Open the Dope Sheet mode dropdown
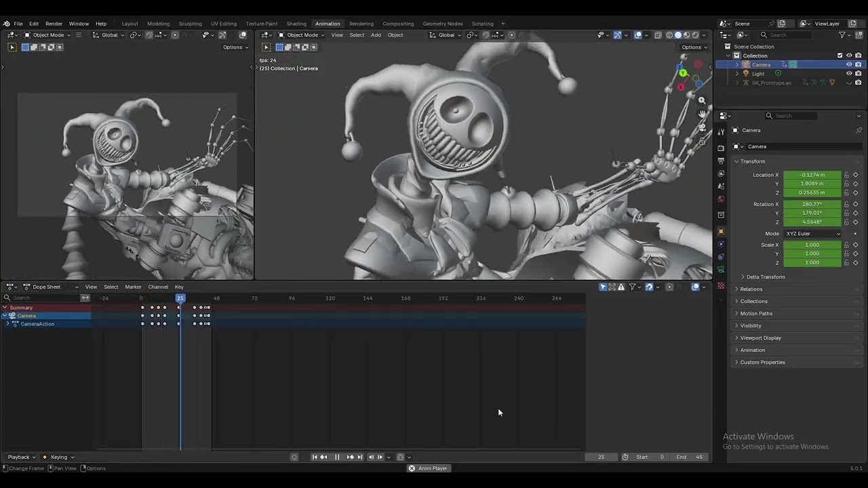The width and height of the screenshot is (868, 488). coord(51,287)
